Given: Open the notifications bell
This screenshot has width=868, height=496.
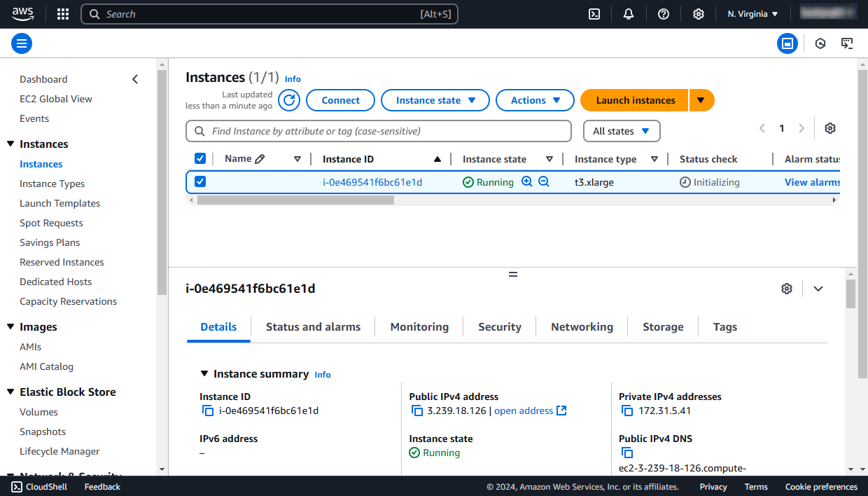Looking at the screenshot, I should coord(628,13).
